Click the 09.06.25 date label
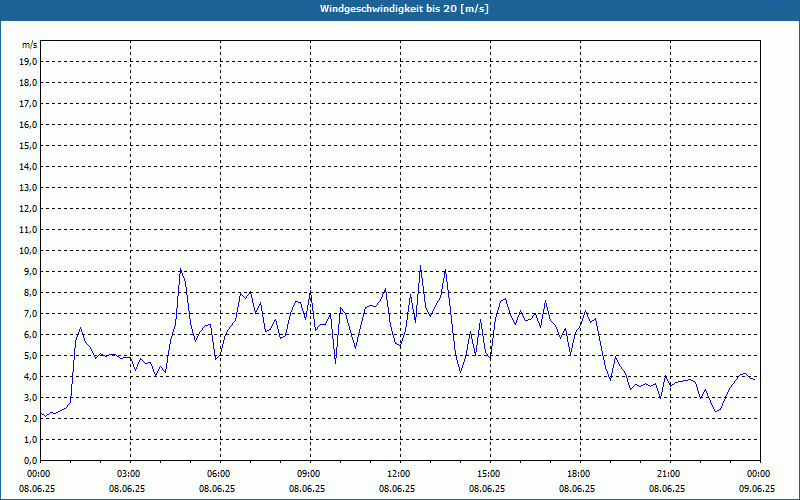This screenshot has height=500, width=800. click(x=757, y=489)
